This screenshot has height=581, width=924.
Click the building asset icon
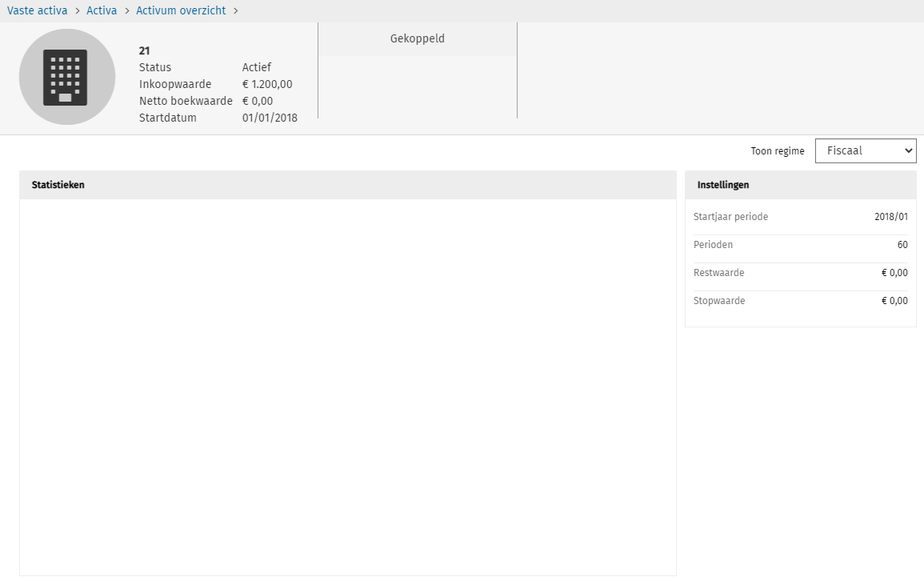coord(67,77)
